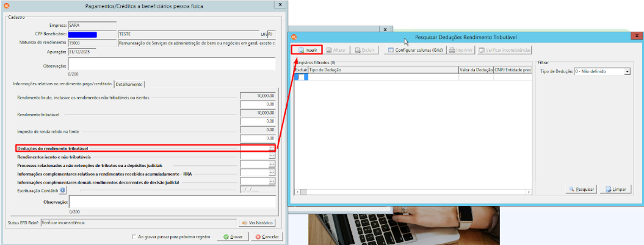This screenshot has width=644, height=245.
Task: Open Rendimentos isento e não tributáveis ellipsis
Action: coord(272,157)
